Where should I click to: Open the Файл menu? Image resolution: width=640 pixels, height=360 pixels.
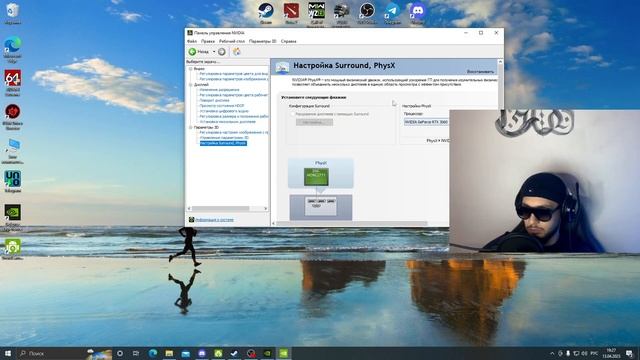[192, 41]
